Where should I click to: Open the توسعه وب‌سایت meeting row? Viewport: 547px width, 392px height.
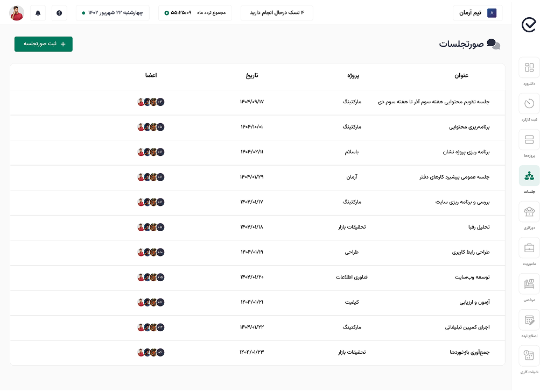tap(257, 277)
